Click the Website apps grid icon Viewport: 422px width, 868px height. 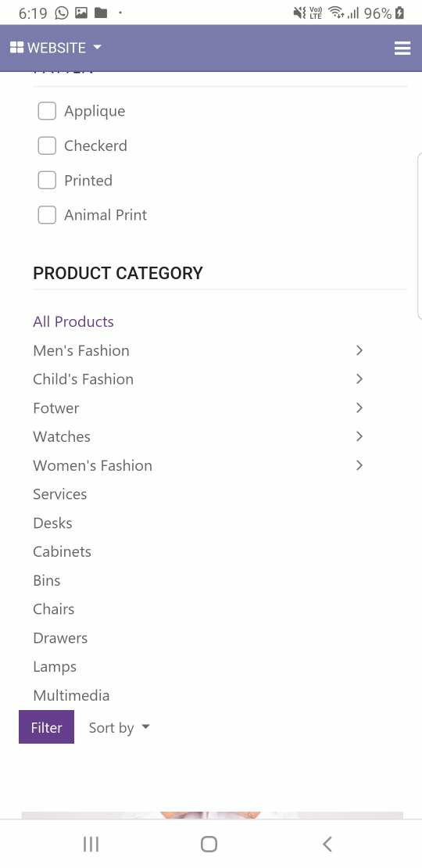[x=16, y=48]
